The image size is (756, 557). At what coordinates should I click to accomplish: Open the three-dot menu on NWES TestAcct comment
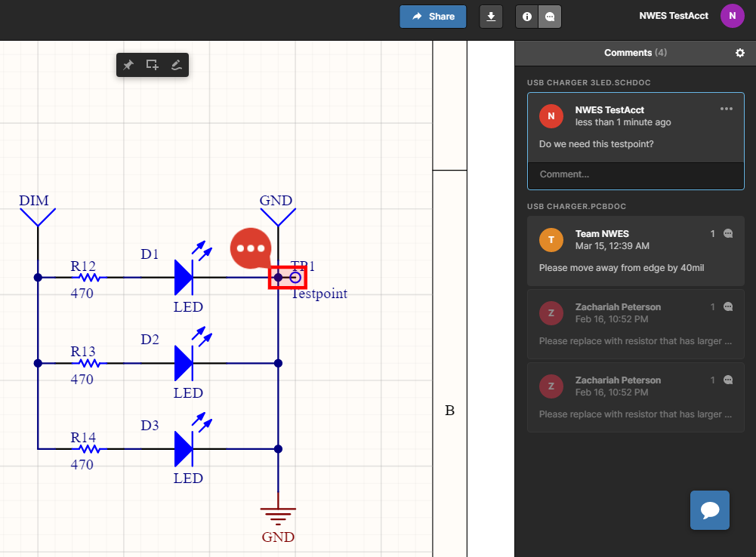[727, 109]
